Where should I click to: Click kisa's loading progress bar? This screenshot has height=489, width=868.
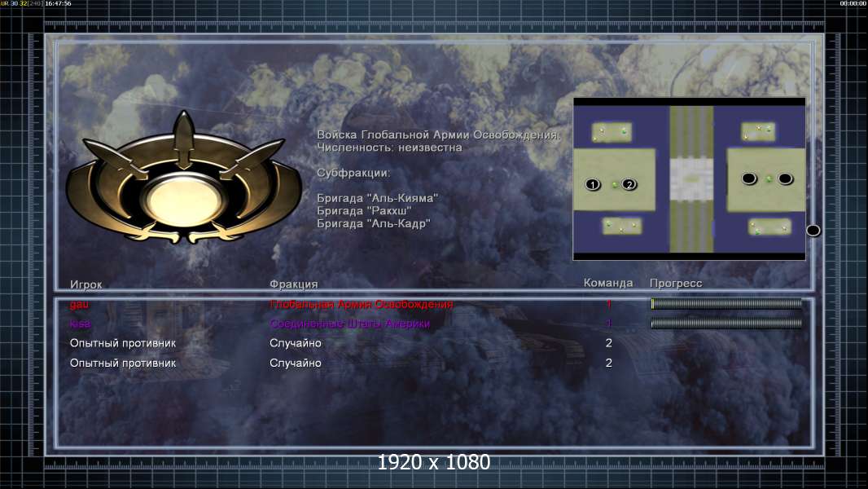726,324
